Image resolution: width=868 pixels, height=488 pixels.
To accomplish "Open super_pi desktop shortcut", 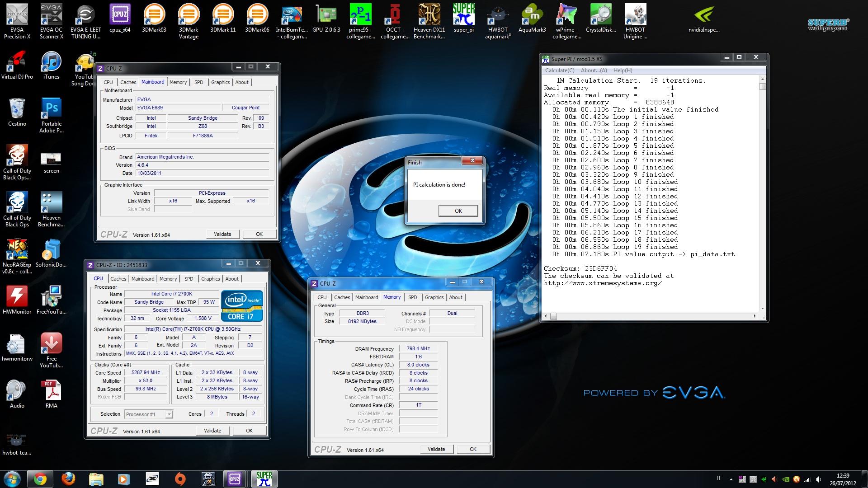I will (x=463, y=19).
